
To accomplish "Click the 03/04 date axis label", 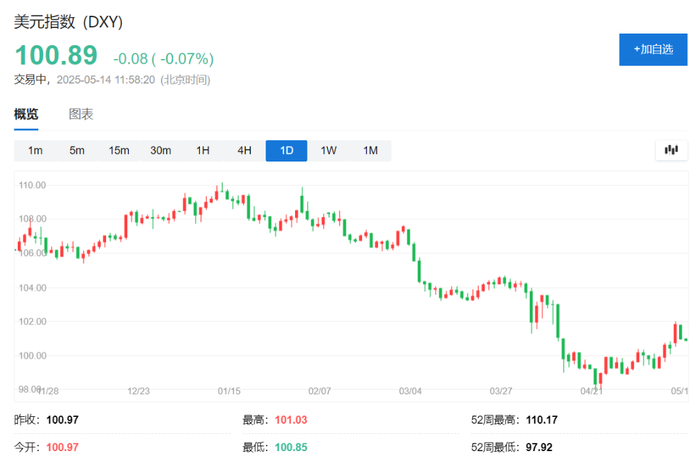I will click(410, 391).
